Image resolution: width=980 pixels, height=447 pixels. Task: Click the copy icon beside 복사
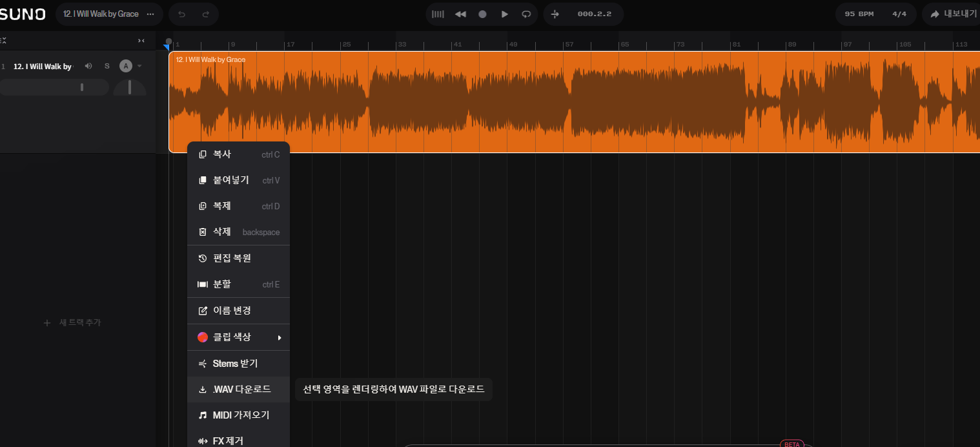pos(203,154)
